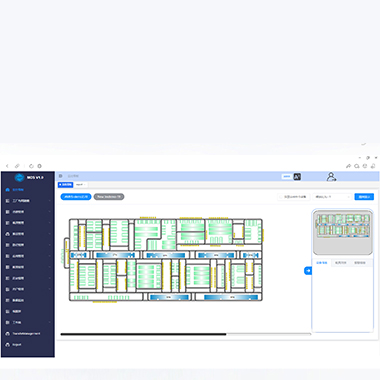Click the gray pill button above the map

[109, 197]
